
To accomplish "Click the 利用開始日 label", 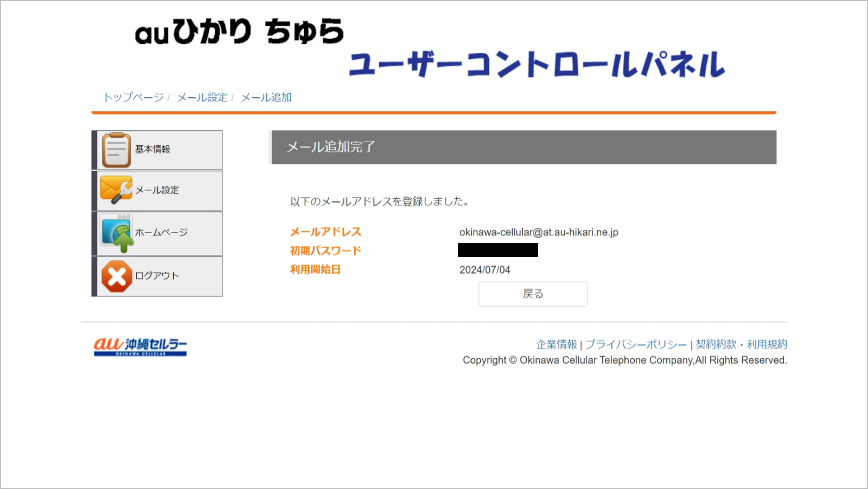I will 315,269.
